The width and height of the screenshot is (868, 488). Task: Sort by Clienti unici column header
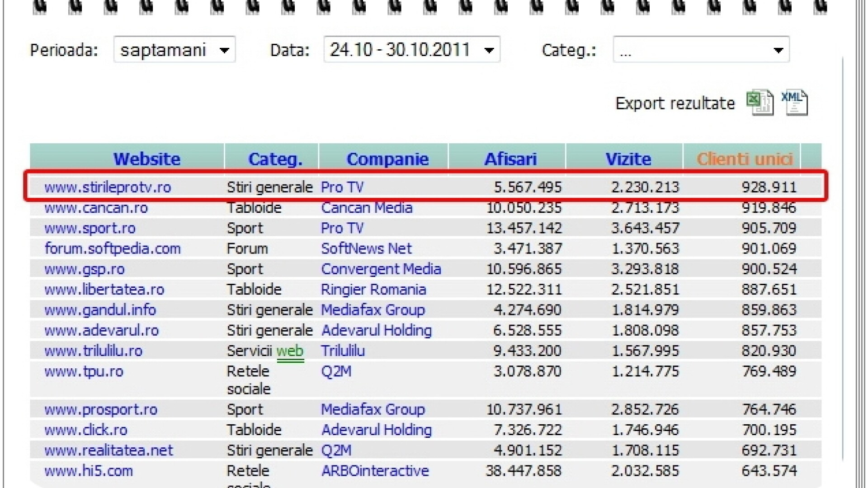(x=745, y=159)
